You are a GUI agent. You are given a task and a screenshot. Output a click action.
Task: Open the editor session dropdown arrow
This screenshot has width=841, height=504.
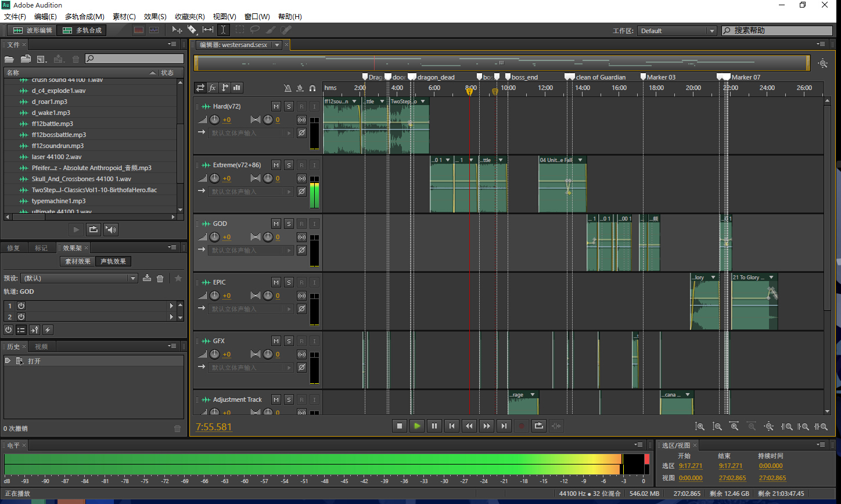277,45
